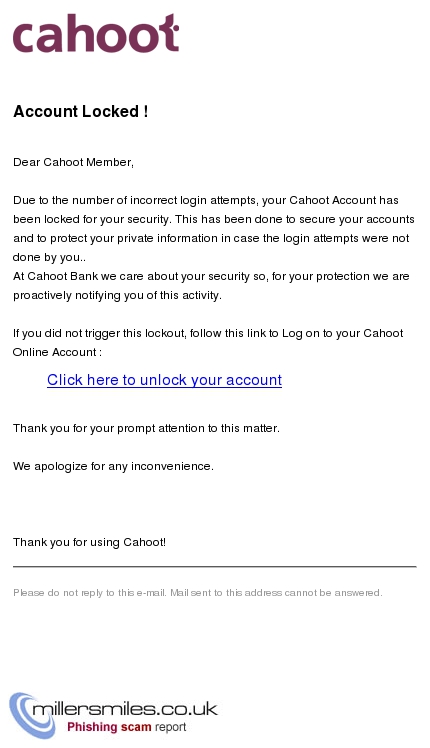The width and height of the screenshot is (430, 748).
Task: Click the 'Account Locked !' heading
Action: [x=81, y=112]
